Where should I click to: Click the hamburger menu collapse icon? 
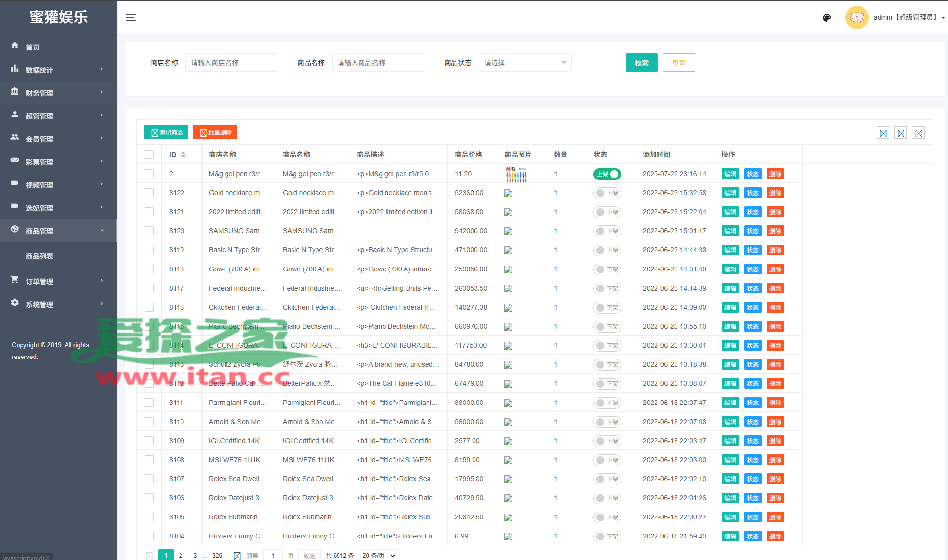tap(131, 18)
